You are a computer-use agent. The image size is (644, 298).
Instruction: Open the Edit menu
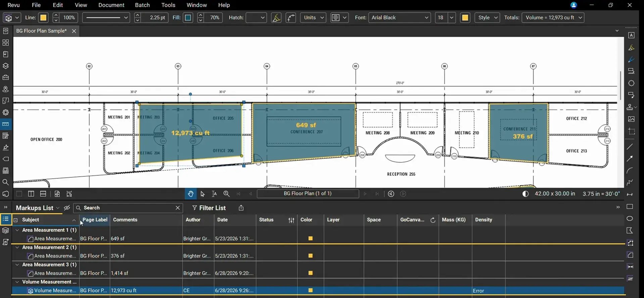tap(58, 5)
